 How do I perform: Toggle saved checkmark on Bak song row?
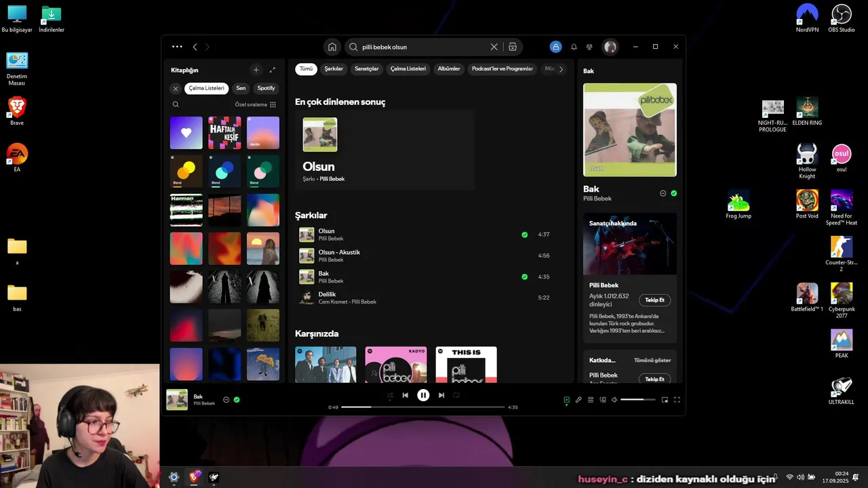click(x=524, y=277)
